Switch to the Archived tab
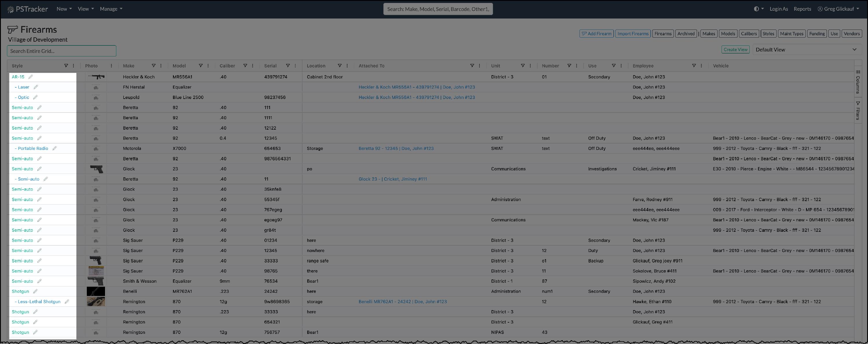 coord(686,34)
